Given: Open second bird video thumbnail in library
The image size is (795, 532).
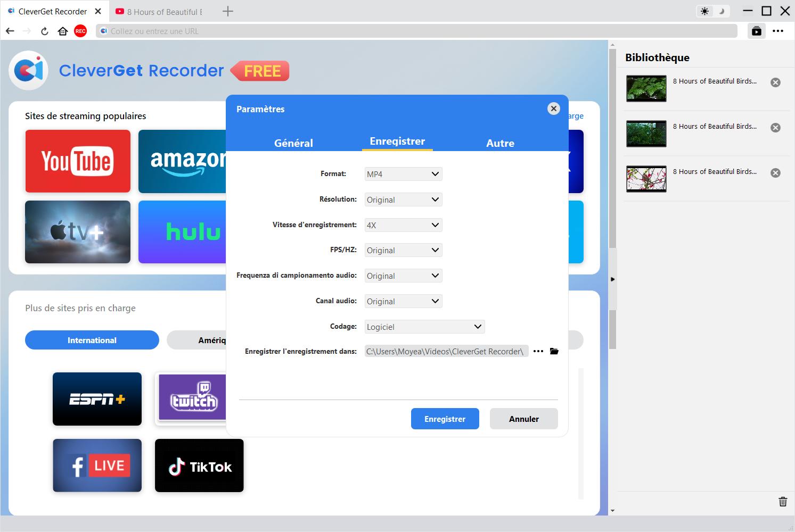Looking at the screenshot, I should tap(646, 134).
